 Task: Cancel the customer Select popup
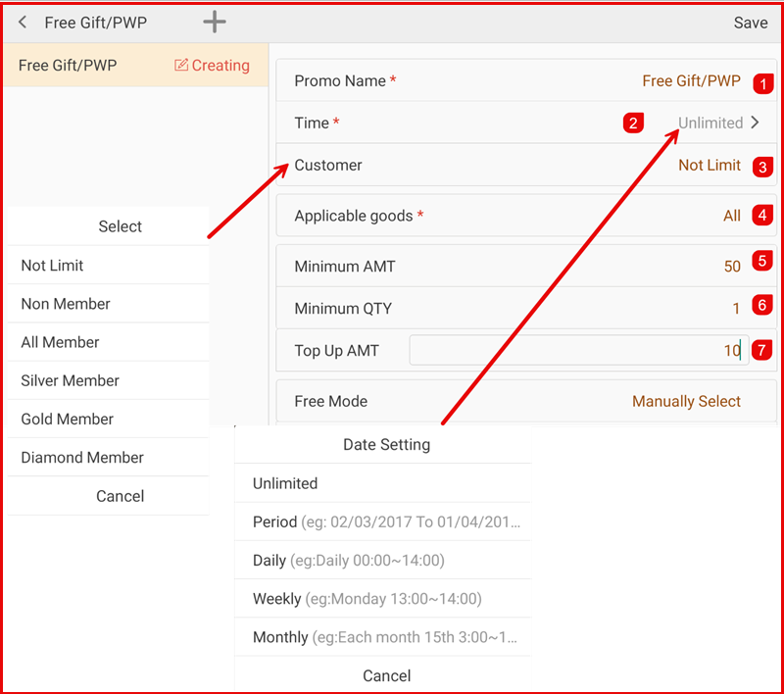coord(120,496)
